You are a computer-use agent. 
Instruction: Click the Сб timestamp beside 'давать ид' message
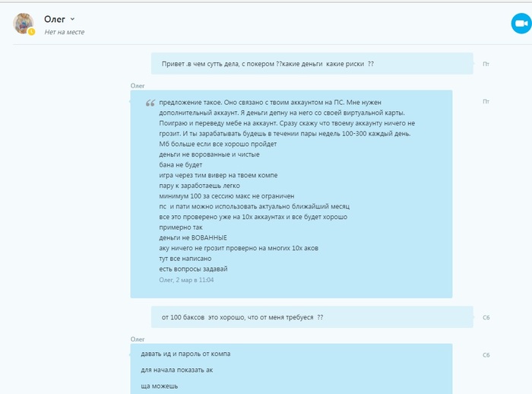(486, 354)
